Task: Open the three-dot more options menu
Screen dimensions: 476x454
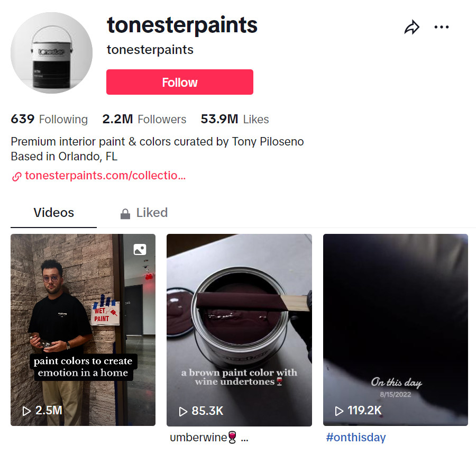Action: point(441,28)
